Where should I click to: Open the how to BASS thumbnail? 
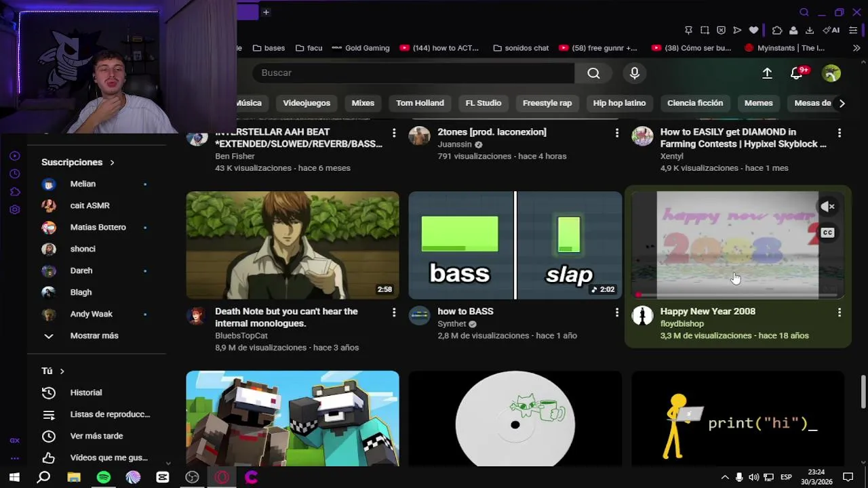(515, 245)
